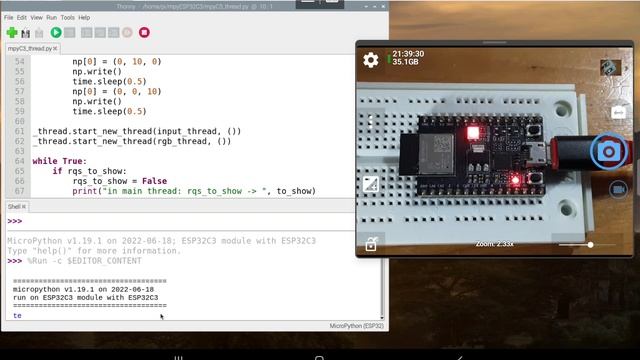Click the MicroPython (ESP32) interpreter label in status bar

(356, 326)
